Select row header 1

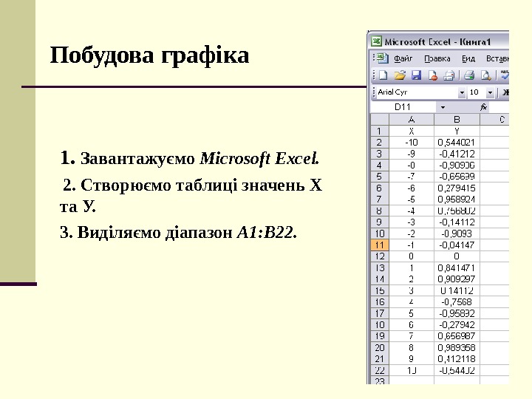pyautogui.click(x=380, y=131)
